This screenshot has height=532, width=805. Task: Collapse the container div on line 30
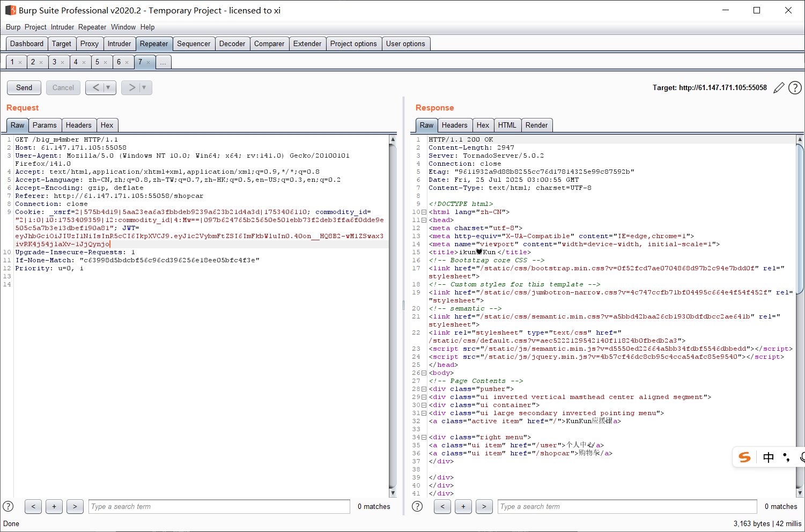(424, 405)
